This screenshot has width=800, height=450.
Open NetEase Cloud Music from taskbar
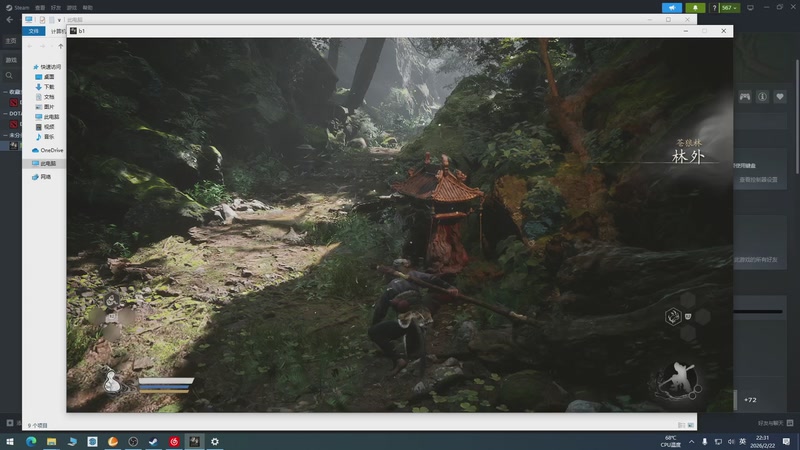tap(174, 441)
